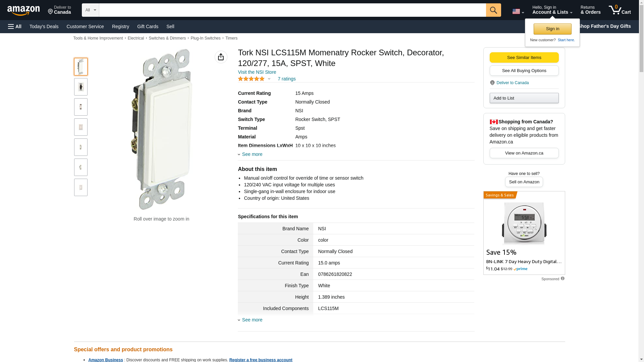This screenshot has width=644, height=362.
Task: Open the search category All dropdown
Action: (91, 10)
